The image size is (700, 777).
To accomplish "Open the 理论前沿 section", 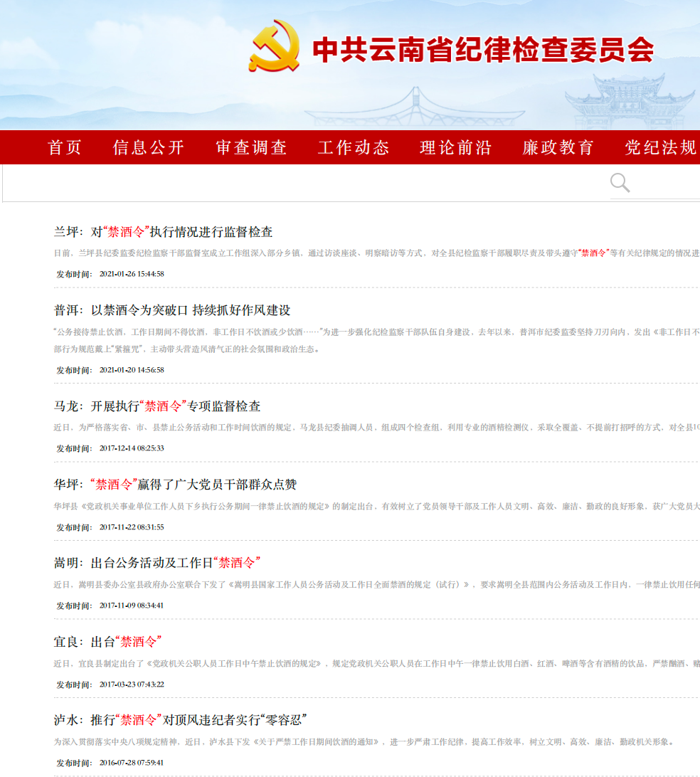I will 455,147.
